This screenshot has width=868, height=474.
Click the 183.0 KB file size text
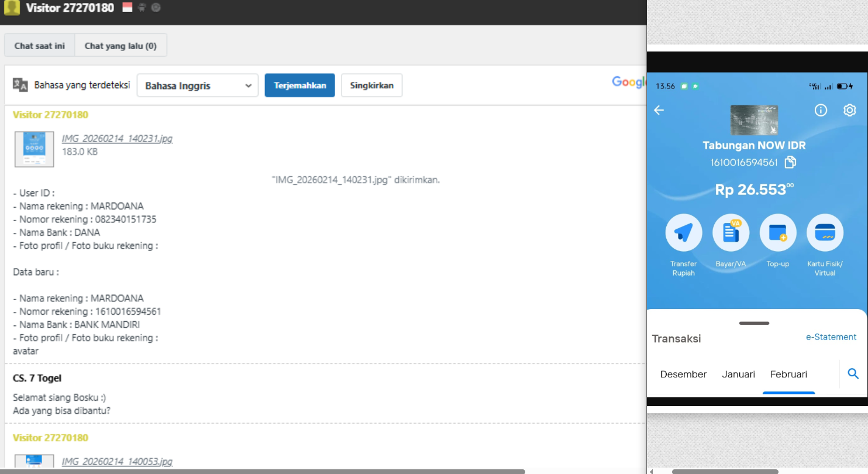(x=80, y=152)
